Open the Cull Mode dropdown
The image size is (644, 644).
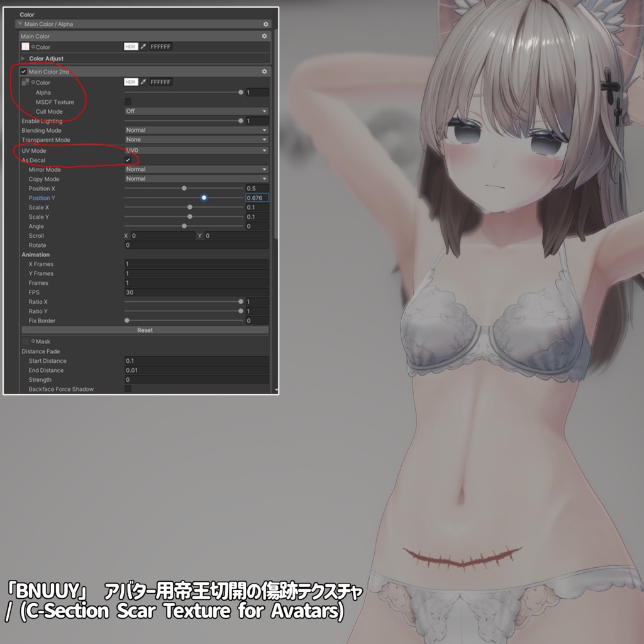[195, 111]
